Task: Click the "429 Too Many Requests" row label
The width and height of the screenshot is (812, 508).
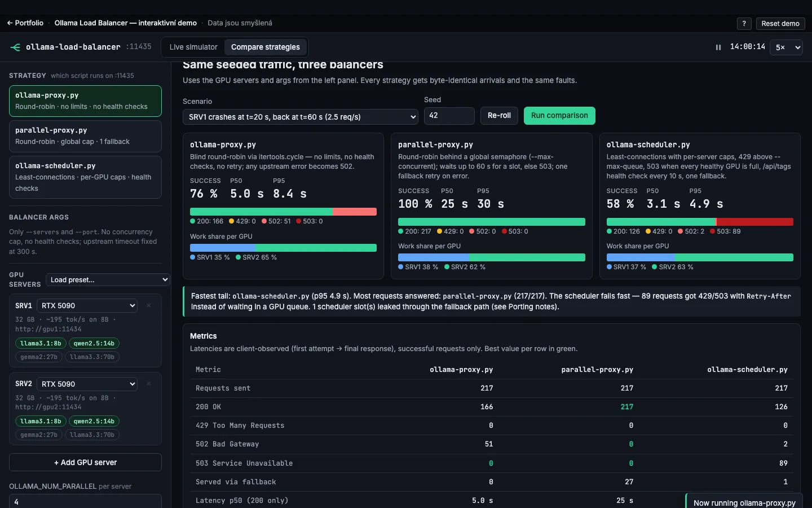Action: click(x=240, y=426)
